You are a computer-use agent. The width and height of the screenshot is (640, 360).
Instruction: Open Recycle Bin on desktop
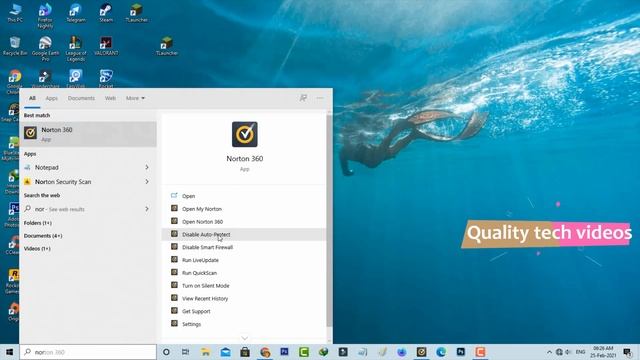point(15,46)
